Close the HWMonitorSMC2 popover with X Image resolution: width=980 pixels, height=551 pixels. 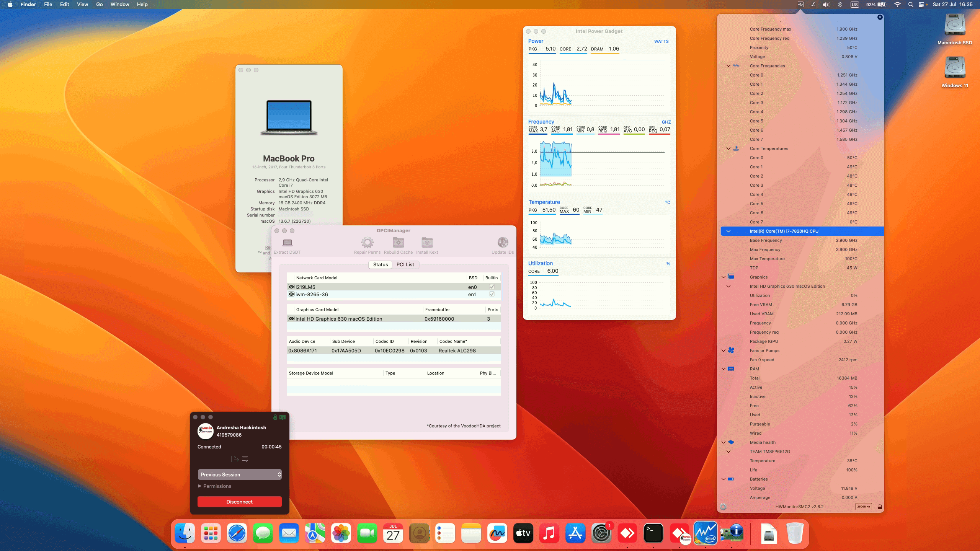[x=880, y=17]
